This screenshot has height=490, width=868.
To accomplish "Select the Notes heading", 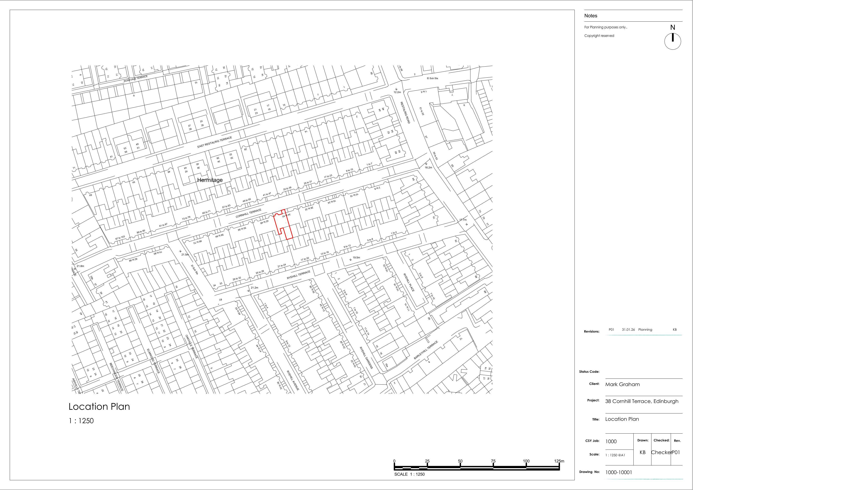I will tap(591, 16).
